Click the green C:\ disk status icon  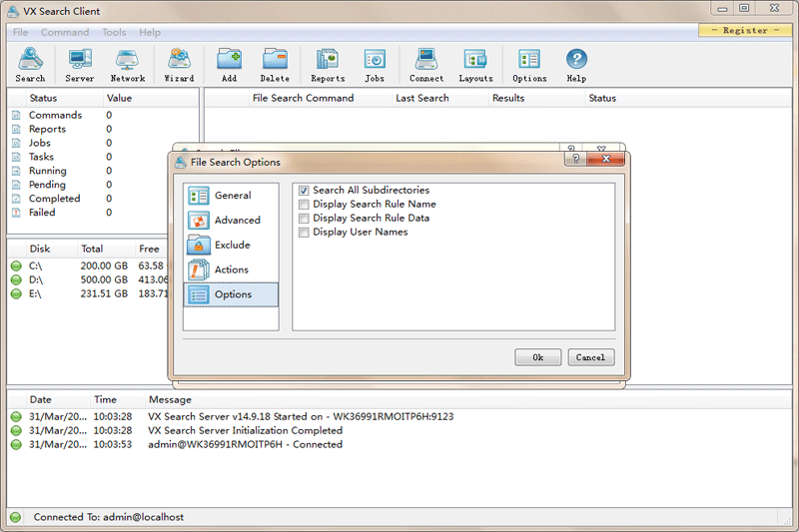[16, 266]
